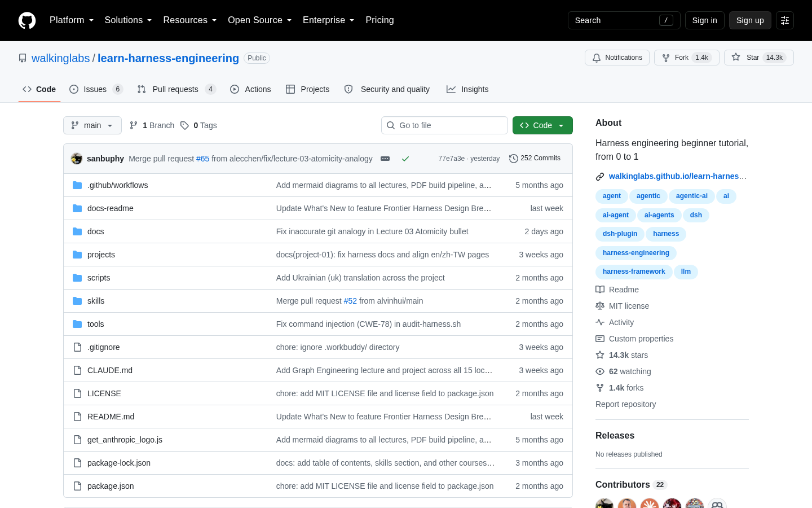Open the Actions tab
The width and height of the screenshot is (812, 508).
point(250,89)
